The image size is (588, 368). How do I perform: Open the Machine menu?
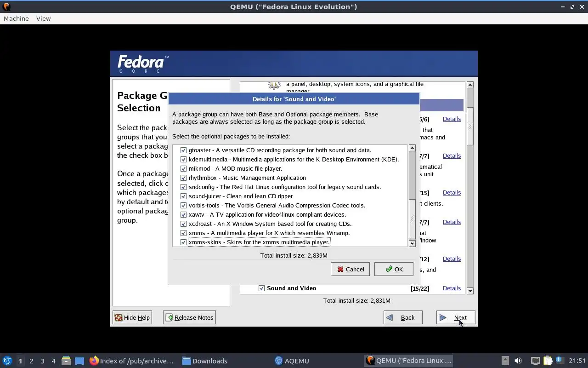16,18
